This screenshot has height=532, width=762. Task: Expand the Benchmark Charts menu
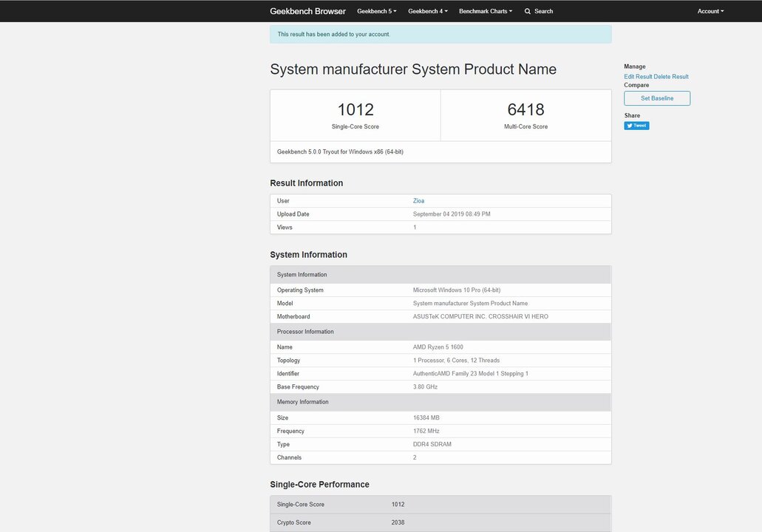click(486, 11)
